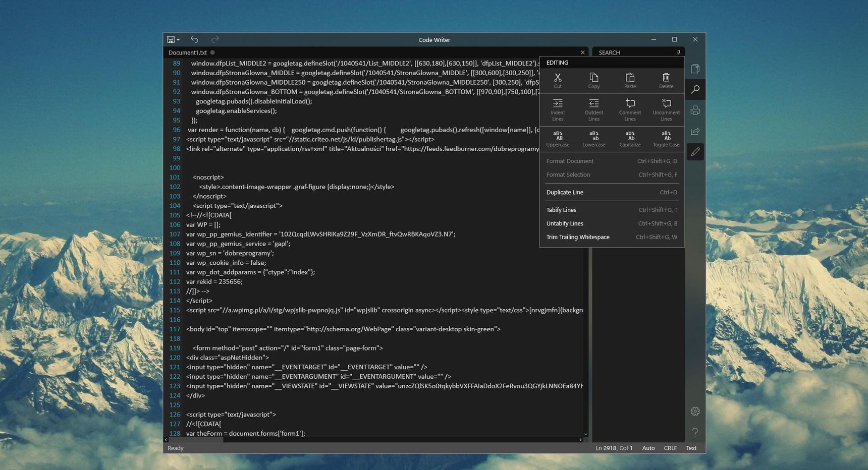
Task: Click the undo arrow in title bar
Action: [194, 39]
